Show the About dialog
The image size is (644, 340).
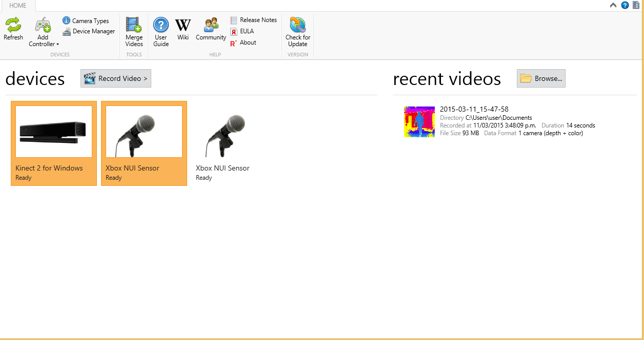coord(243,42)
